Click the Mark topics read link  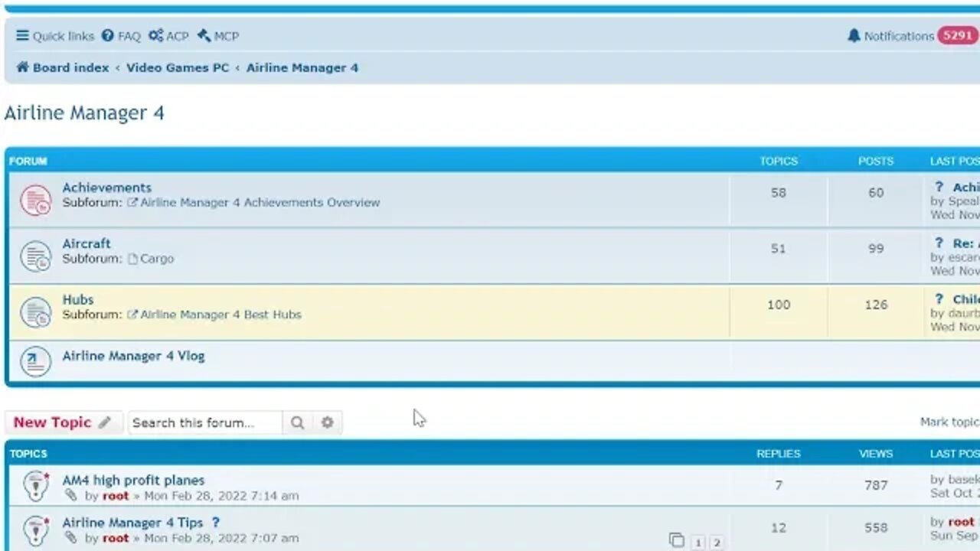tap(949, 422)
